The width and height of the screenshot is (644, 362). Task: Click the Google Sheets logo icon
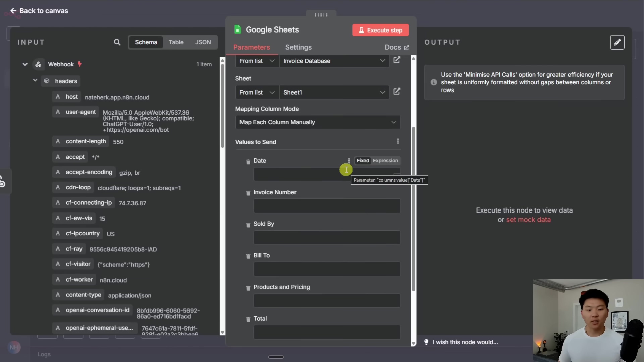click(238, 29)
